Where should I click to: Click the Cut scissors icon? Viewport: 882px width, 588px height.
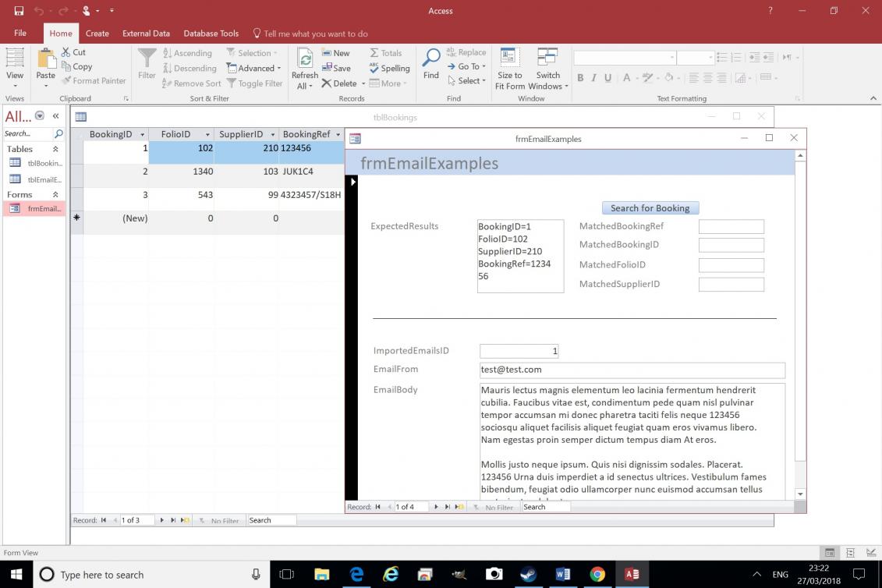click(x=67, y=52)
